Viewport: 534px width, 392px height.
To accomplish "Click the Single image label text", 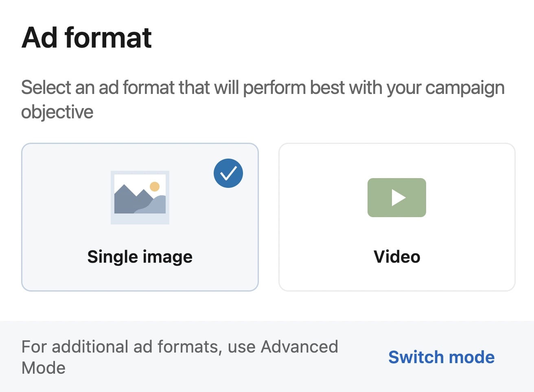I will (x=140, y=256).
